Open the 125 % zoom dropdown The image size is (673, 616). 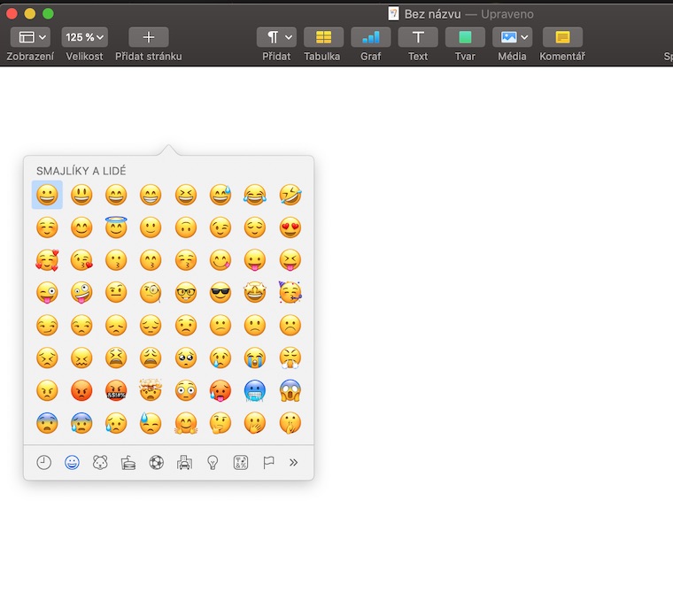(84, 37)
